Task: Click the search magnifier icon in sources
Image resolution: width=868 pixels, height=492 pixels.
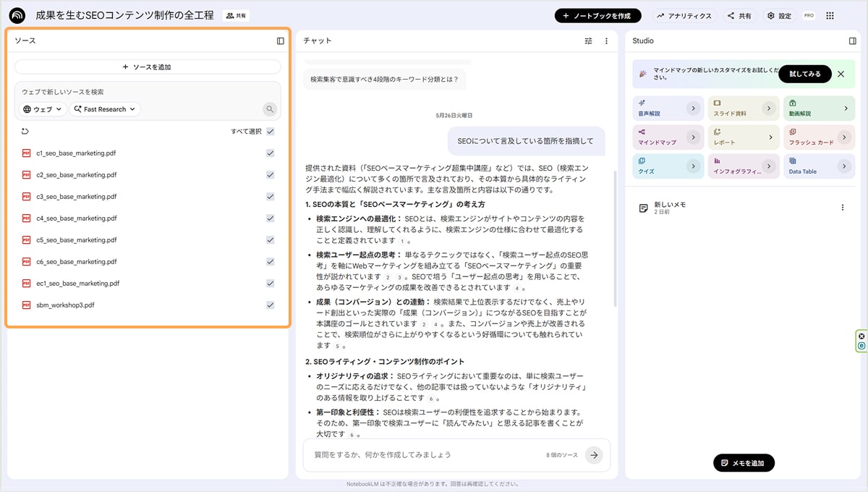Action: click(x=270, y=109)
